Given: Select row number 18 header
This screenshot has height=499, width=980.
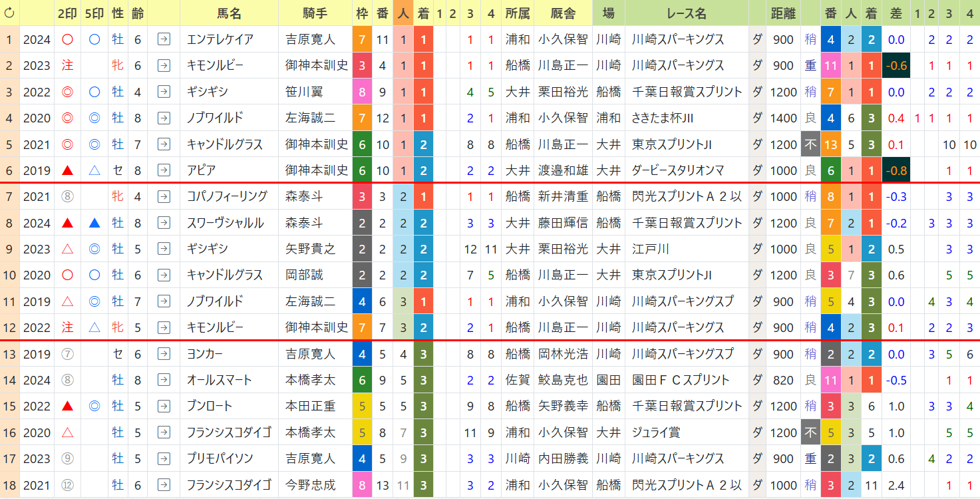Looking at the screenshot, I should tap(9, 485).
